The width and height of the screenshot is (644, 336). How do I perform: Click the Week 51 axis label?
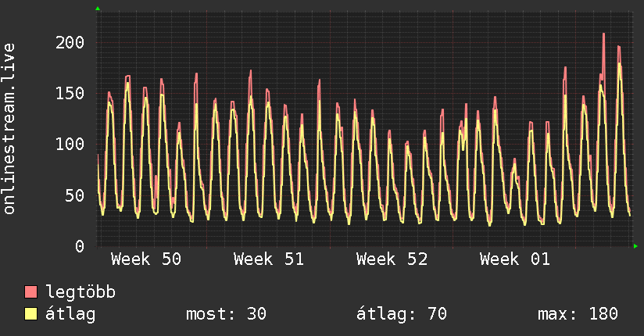click(x=269, y=259)
